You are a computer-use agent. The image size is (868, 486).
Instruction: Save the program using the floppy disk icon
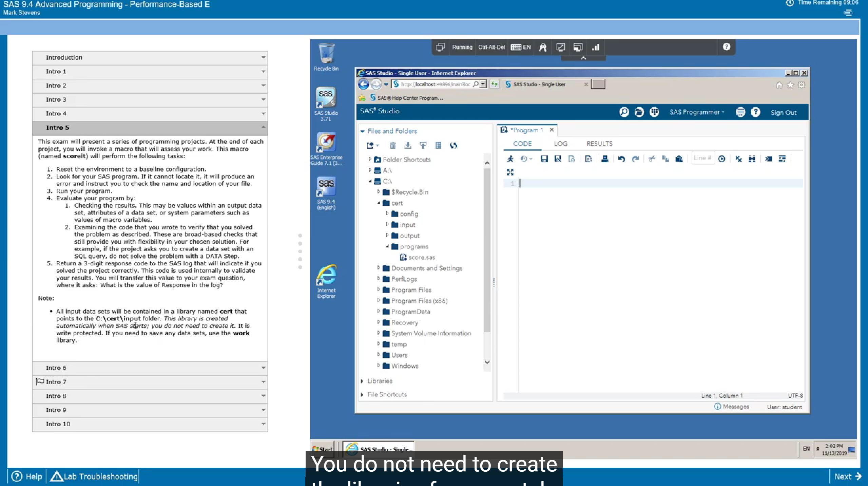pos(544,159)
